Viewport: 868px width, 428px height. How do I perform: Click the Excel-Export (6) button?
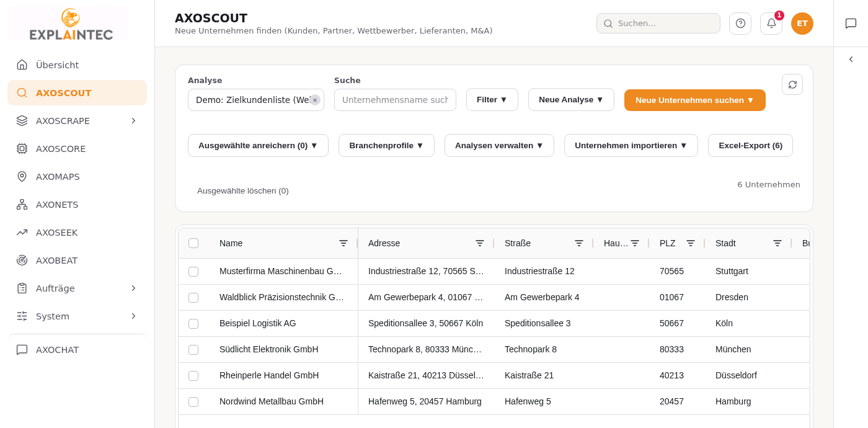point(750,145)
